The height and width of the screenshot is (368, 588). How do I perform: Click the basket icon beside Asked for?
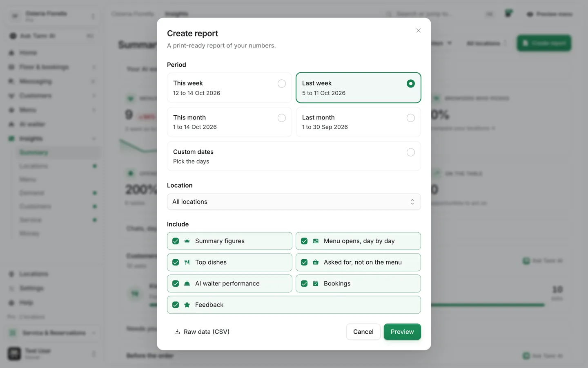point(316,262)
